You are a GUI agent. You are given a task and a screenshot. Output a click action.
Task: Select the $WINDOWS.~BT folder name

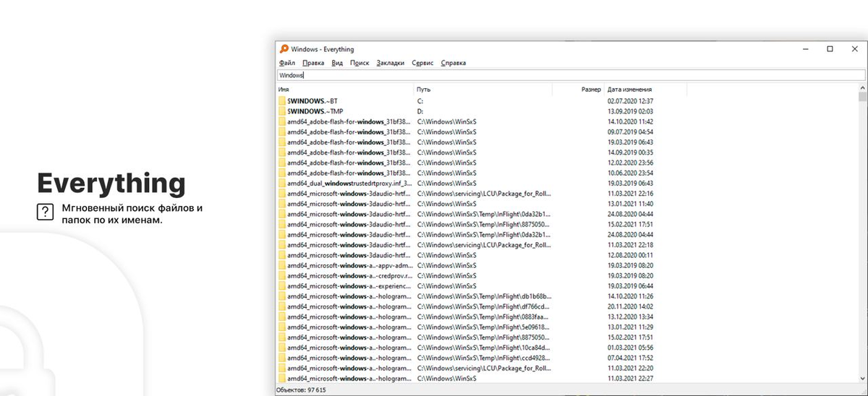pyautogui.click(x=312, y=101)
